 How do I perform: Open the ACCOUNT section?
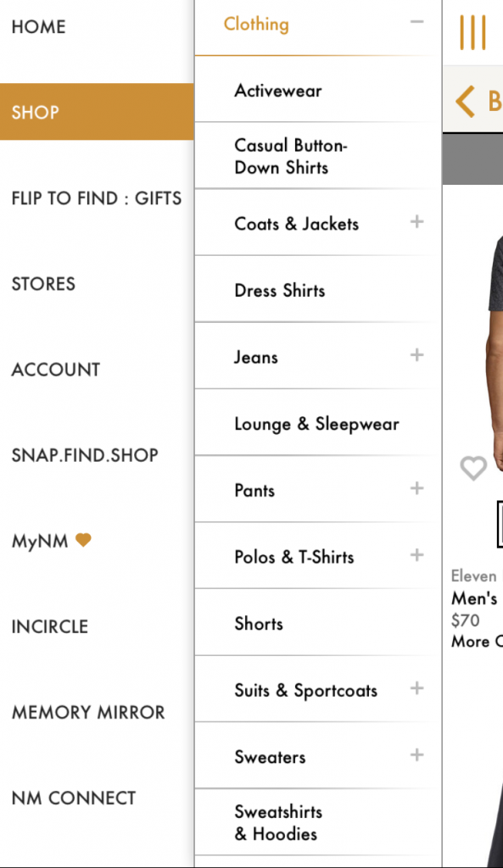[55, 370]
